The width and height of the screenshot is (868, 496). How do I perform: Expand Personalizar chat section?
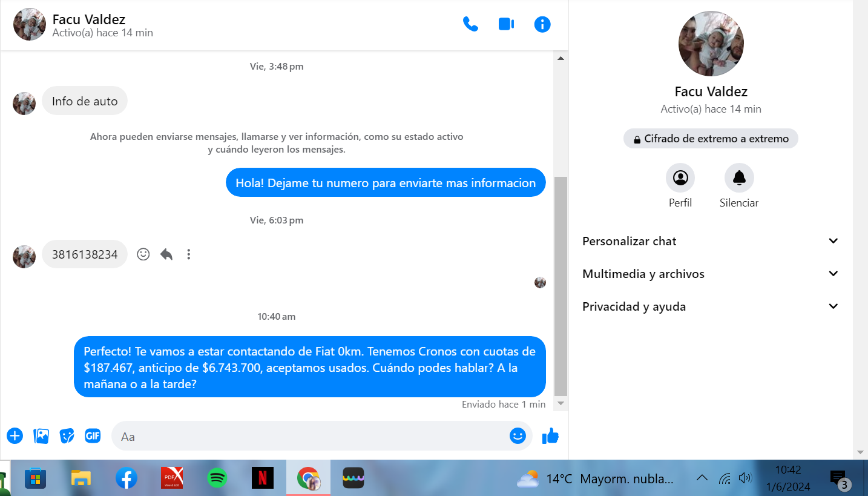point(711,241)
